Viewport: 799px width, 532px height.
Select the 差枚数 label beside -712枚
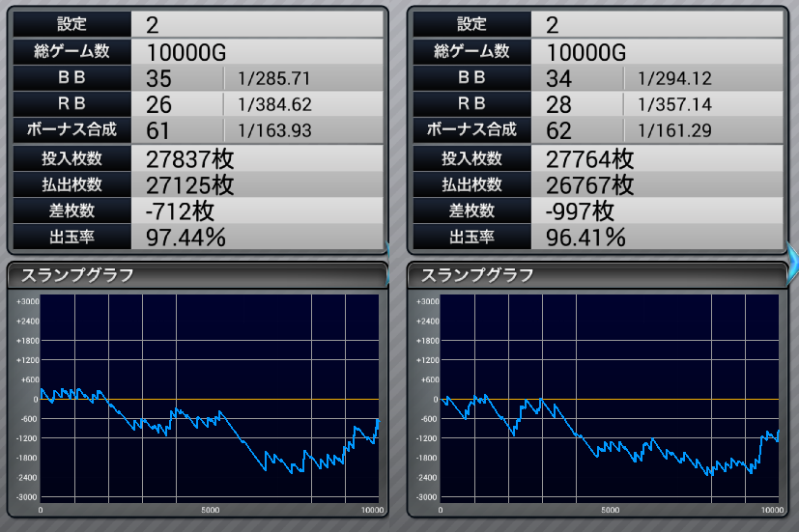(71, 210)
